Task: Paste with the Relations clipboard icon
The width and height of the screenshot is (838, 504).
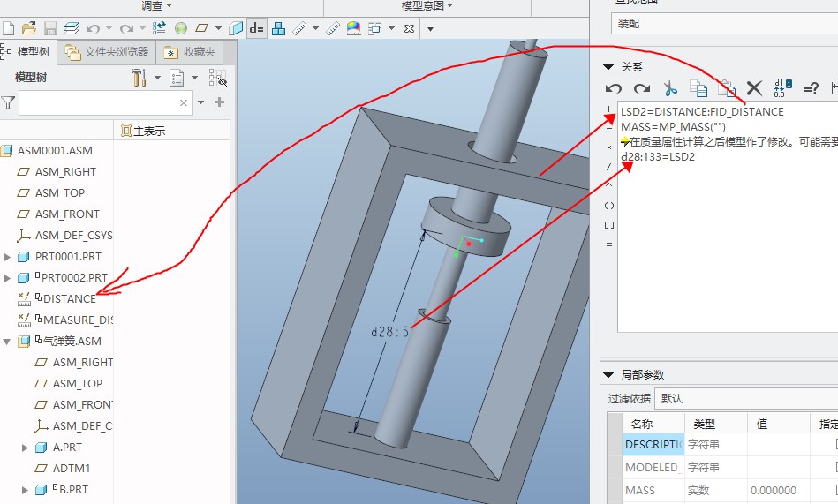Action: [x=726, y=88]
